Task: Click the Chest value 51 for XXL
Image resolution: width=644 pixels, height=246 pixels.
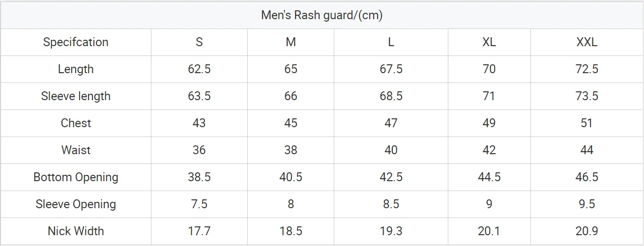Action: [586, 123]
